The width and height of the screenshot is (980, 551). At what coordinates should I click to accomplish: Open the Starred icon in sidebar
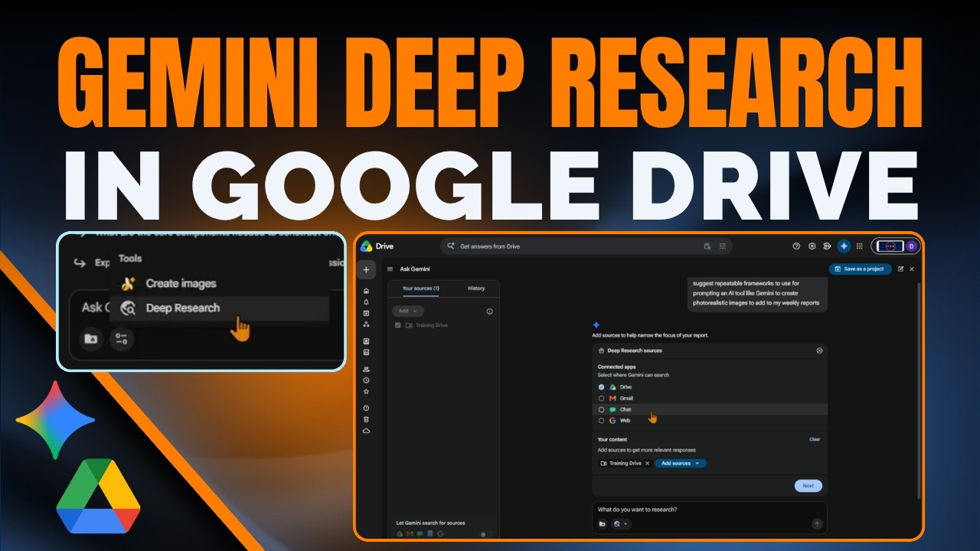pos(366,391)
